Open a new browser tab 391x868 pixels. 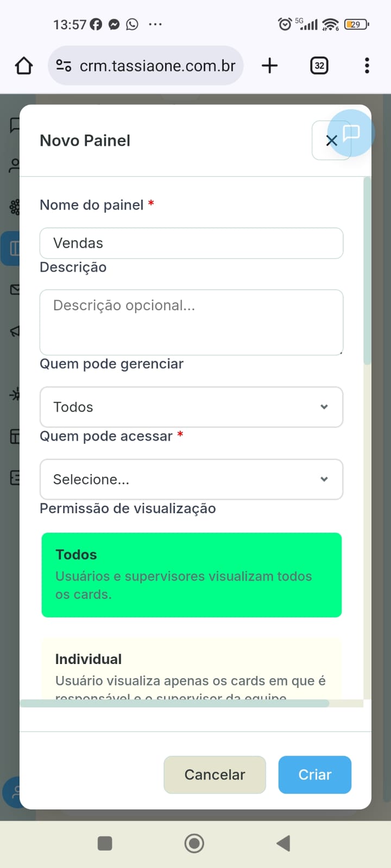269,66
